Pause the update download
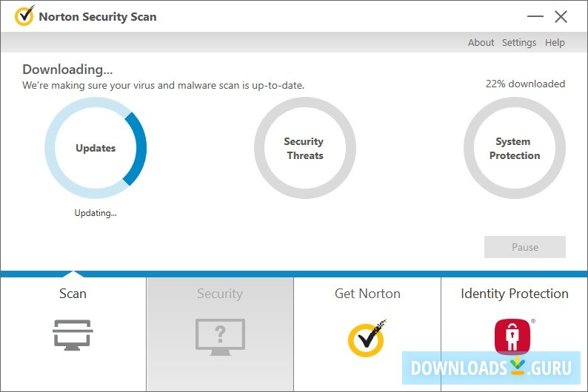This screenshot has height=392, width=588. click(524, 247)
